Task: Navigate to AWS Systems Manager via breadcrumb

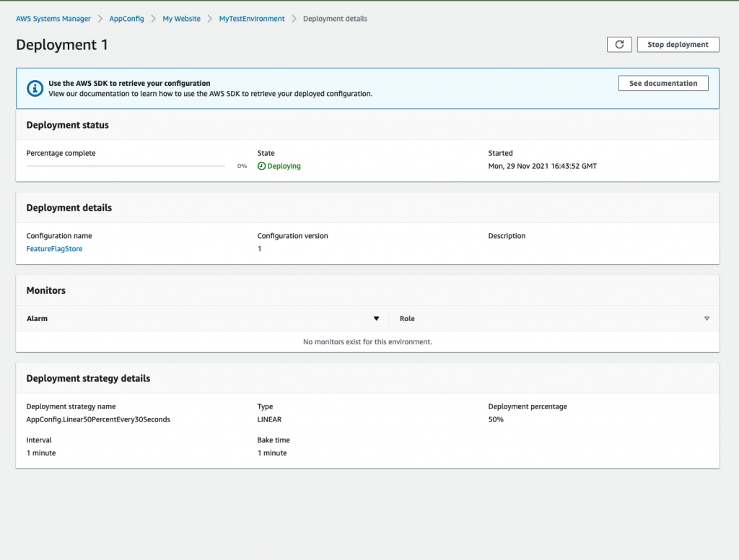Action: (53, 19)
